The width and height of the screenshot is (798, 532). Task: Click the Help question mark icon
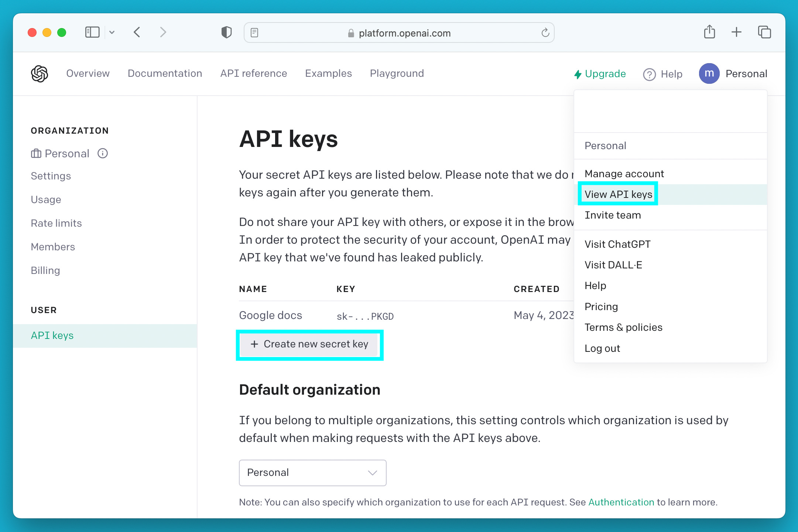[x=649, y=74]
